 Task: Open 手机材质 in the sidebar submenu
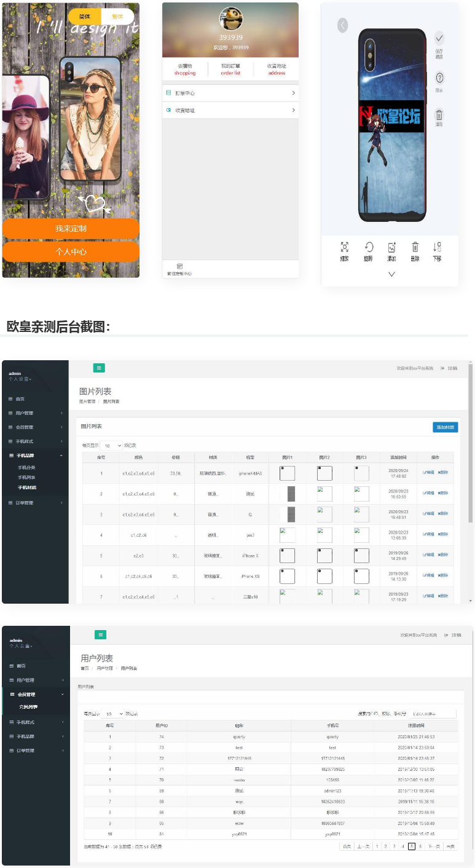[27, 487]
